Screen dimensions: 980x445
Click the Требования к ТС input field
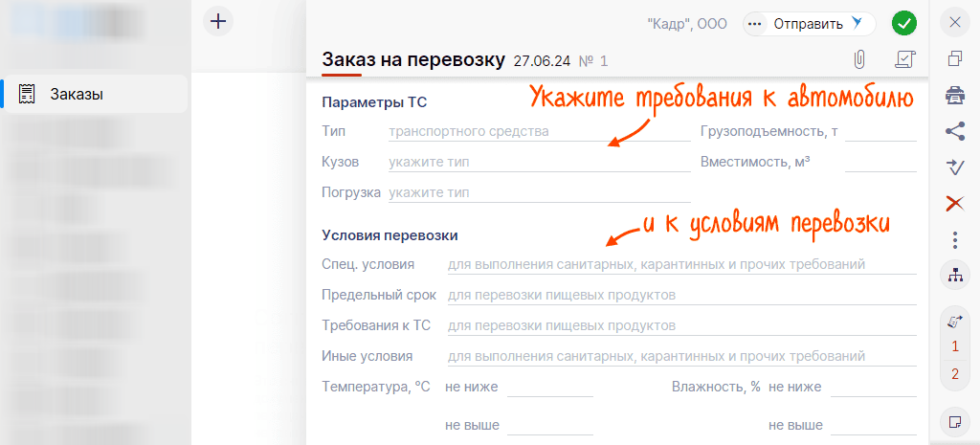681,325
